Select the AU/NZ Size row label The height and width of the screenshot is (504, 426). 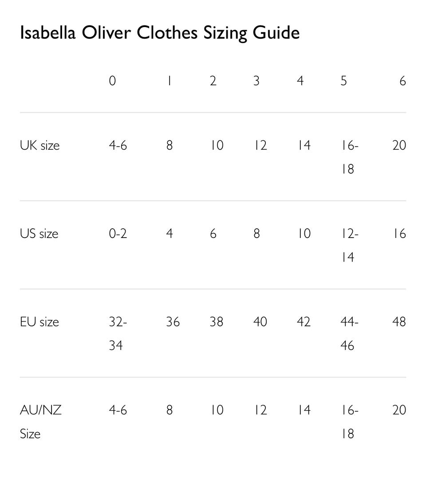41,422
